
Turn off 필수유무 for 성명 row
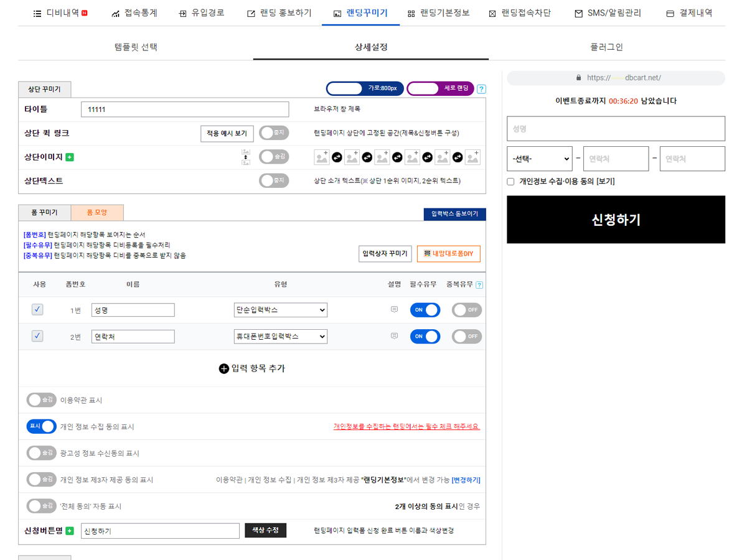coord(425,310)
